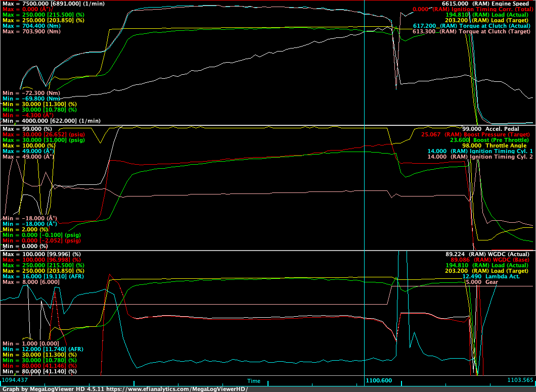
Task: Click the cursor time value '1100.600'
Action: click(379, 380)
